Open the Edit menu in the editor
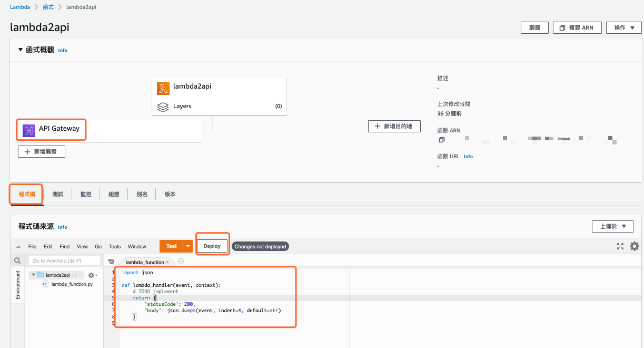Screen dimensions: 644x348 (48, 246)
